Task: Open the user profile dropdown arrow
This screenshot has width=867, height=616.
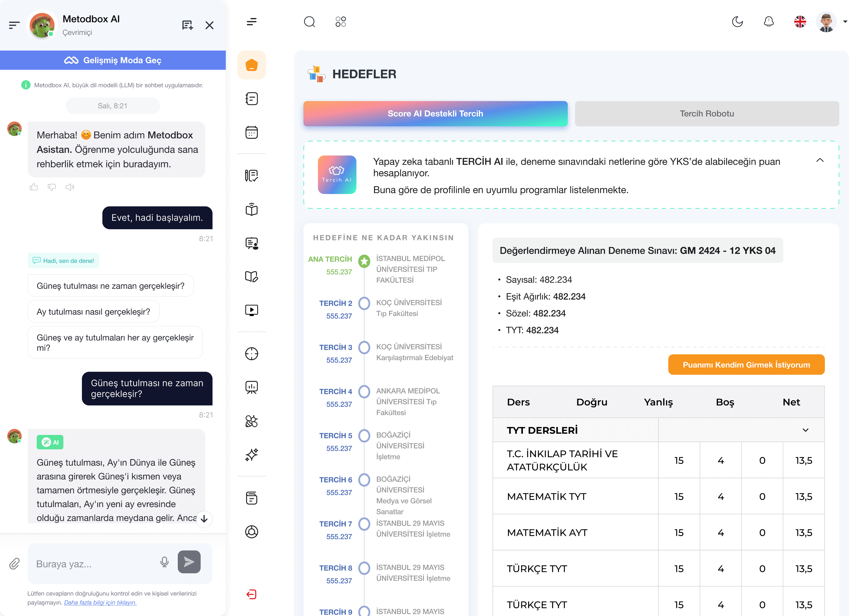Action: (x=845, y=22)
